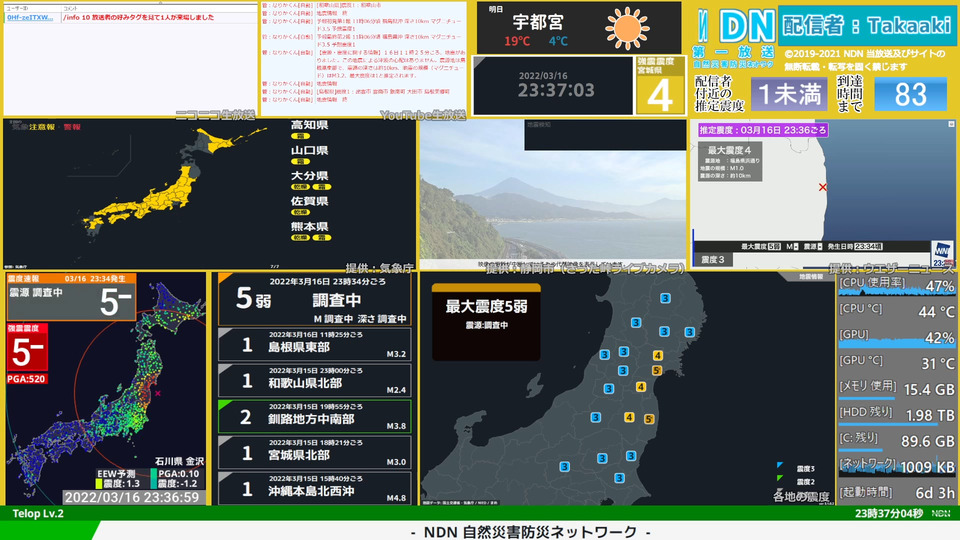Click the 雷 badge under 熊本県
Image resolution: width=960 pixels, height=540 pixels.
[321, 238]
